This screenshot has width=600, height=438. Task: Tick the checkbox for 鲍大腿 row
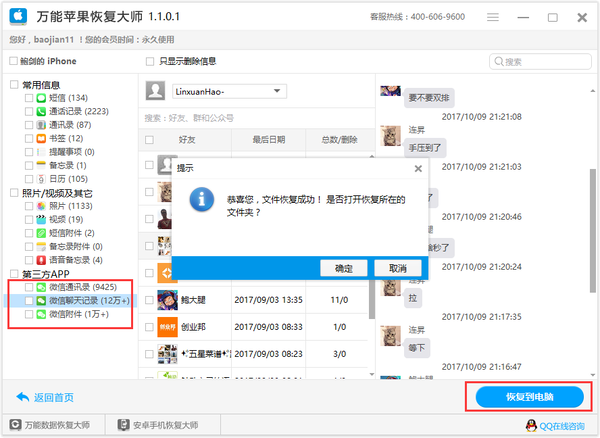click(x=149, y=300)
